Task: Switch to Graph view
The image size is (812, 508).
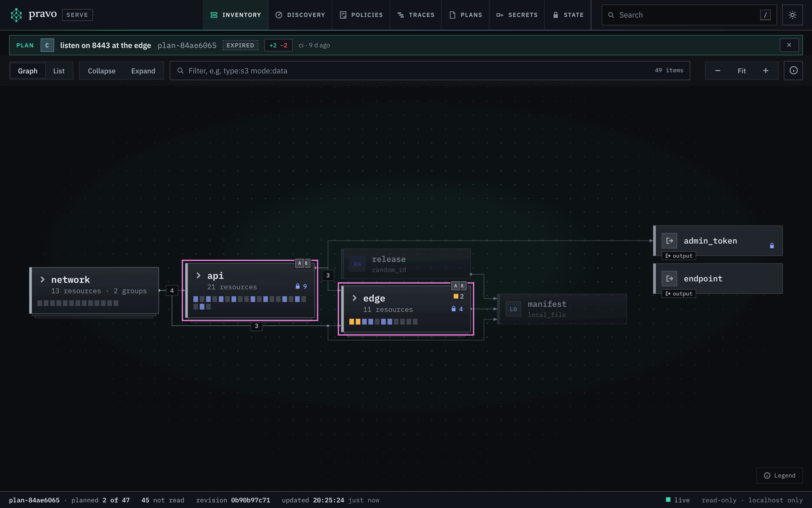Action: [x=28, y=71]
